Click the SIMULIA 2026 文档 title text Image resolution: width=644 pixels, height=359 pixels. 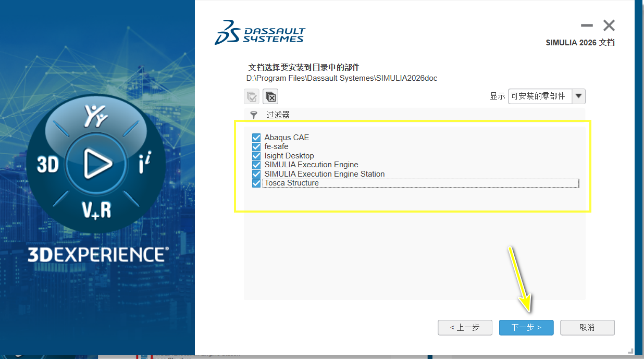[x=580, y=43]
